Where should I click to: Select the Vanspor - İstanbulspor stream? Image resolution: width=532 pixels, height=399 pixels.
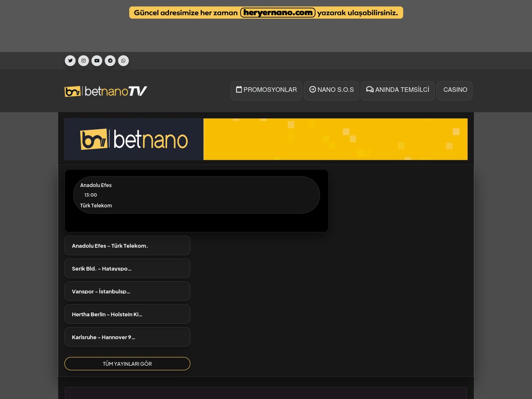(127, 291)
